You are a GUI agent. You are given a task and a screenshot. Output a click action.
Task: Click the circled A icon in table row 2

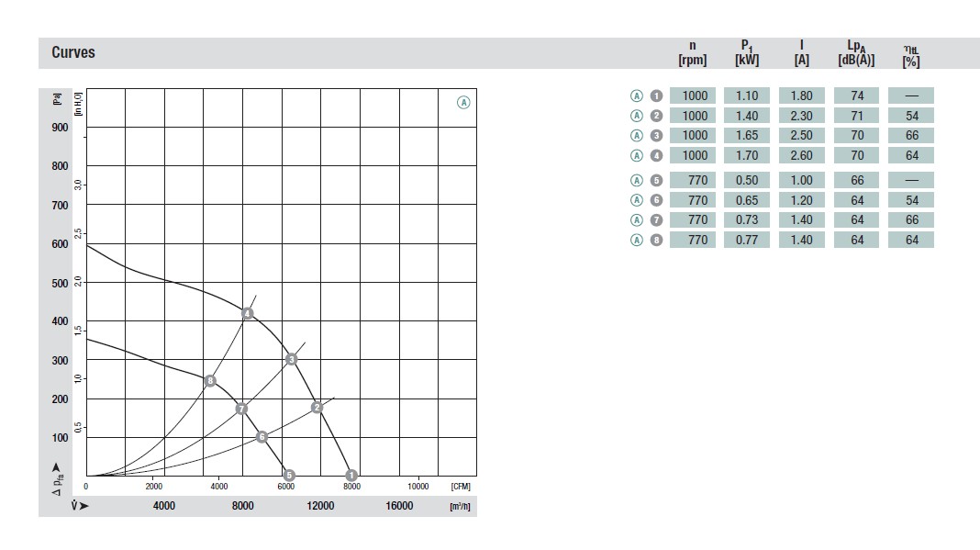636,116
